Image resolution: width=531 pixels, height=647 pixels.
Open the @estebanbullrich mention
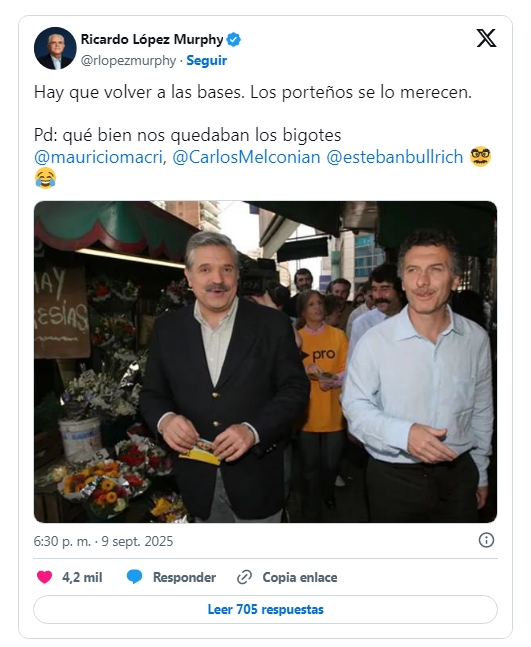(x=395, y=157)
